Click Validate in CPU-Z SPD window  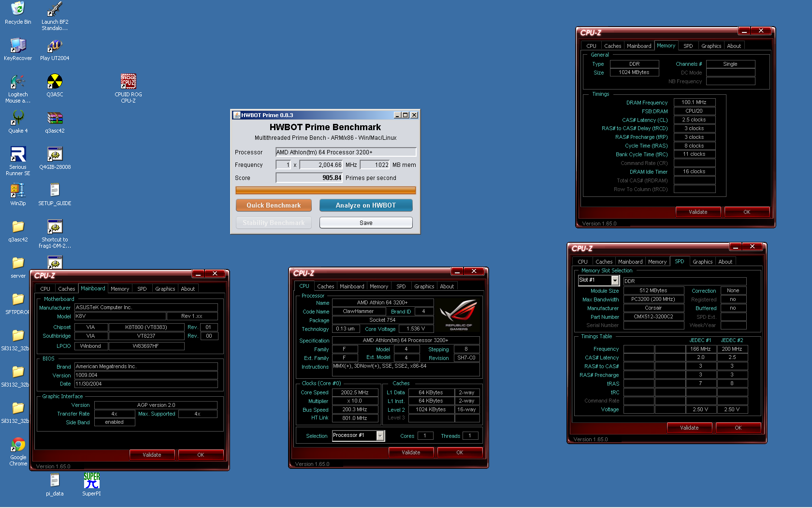[x=689, y=428]
